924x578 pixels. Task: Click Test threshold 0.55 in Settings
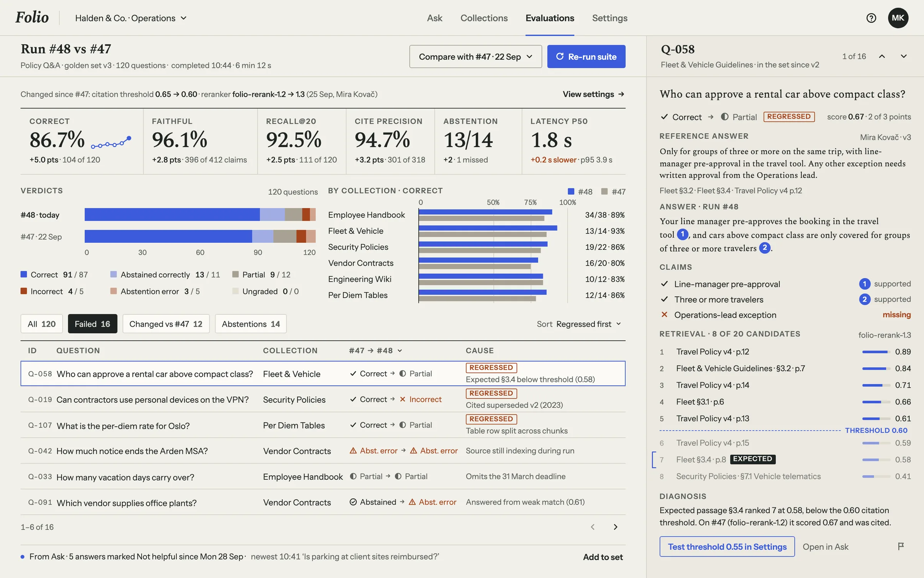(x=727, y=546)
